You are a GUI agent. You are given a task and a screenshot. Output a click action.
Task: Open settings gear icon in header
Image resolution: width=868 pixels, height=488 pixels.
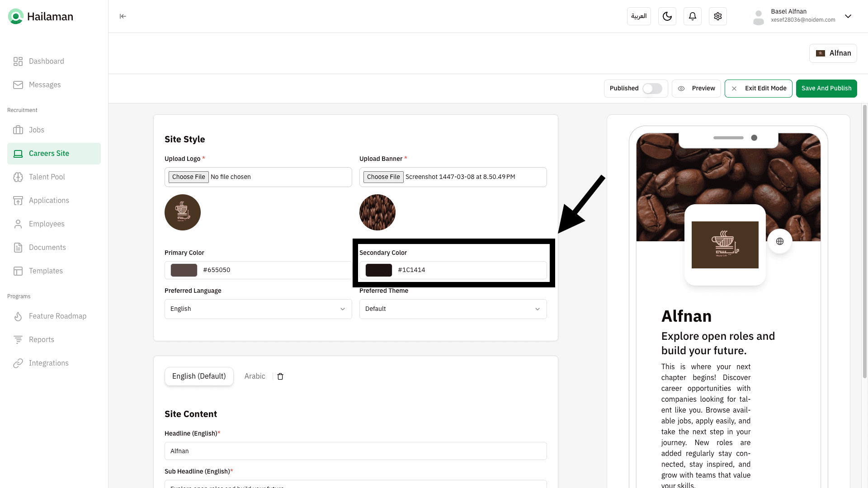click(x=717, y=16)
